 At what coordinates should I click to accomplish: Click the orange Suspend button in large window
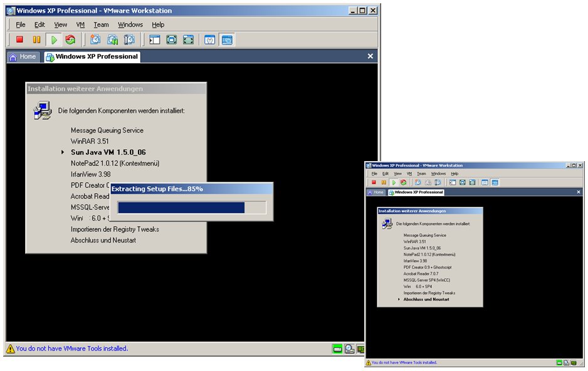36,39
